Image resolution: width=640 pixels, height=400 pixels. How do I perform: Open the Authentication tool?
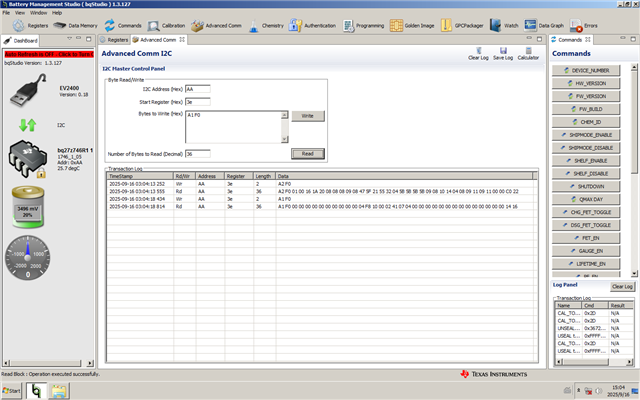(x=312, y=26)
